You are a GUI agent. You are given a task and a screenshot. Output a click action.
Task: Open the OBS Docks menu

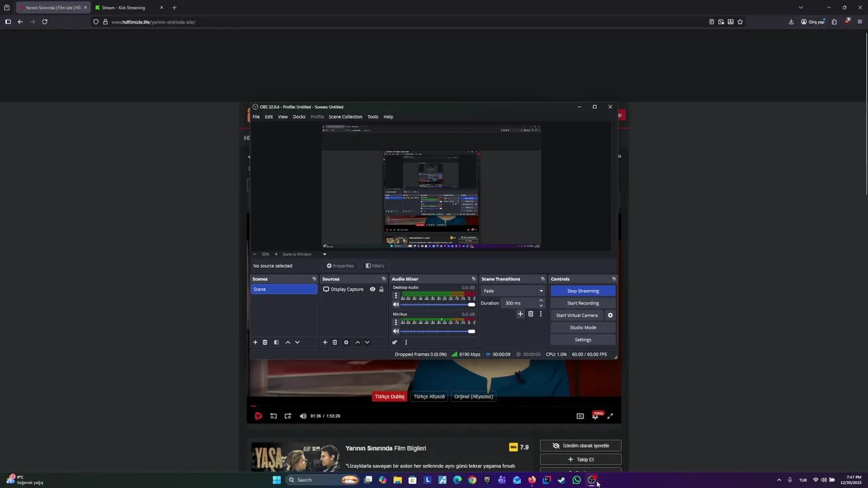(299, 117)
